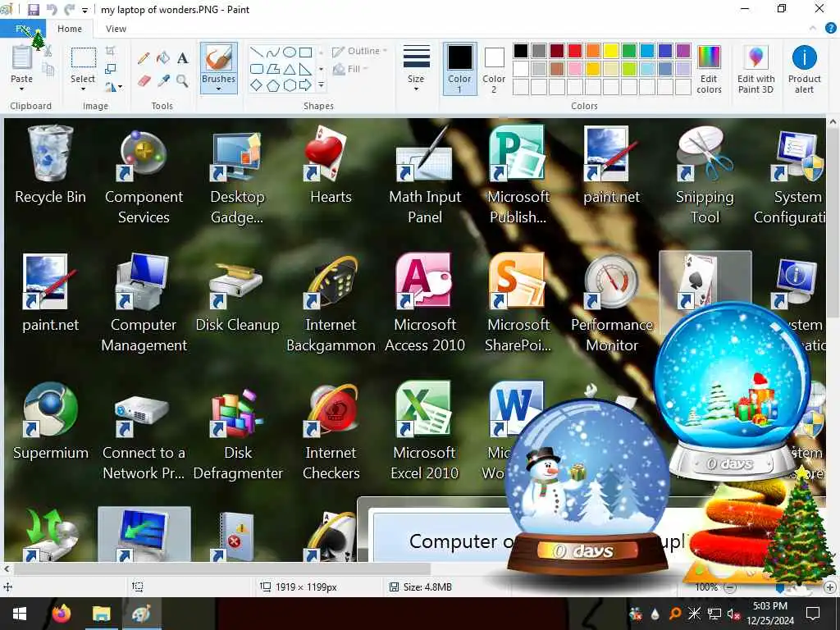Click Save in the quick access toolbar
This screenshot has width=840, height=630.
click(33, 9)
